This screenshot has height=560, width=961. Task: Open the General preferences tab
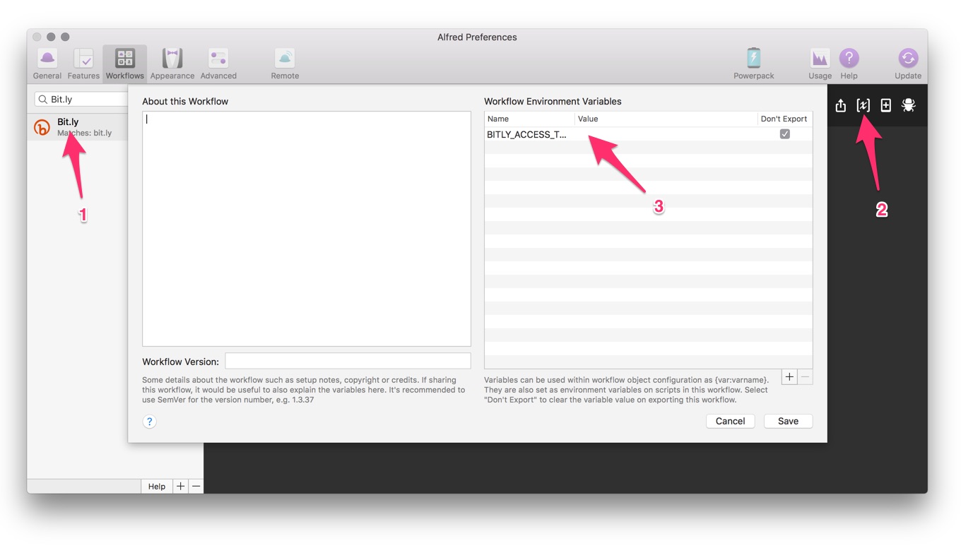47,64
